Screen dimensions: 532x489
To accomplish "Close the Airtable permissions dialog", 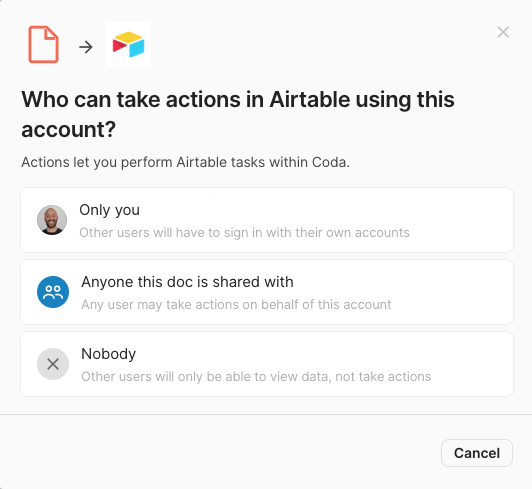I will pyautogui.click(x=503, y=32).
